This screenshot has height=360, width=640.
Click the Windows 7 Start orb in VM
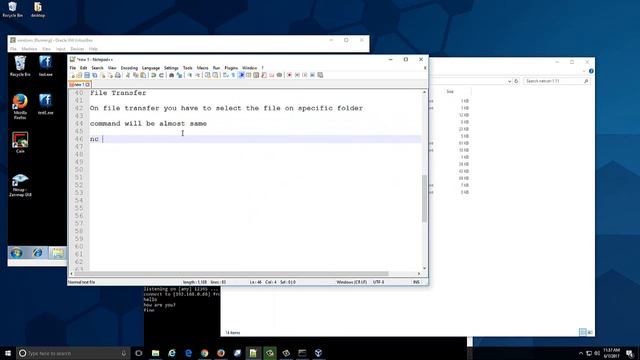tap(16, 253)
